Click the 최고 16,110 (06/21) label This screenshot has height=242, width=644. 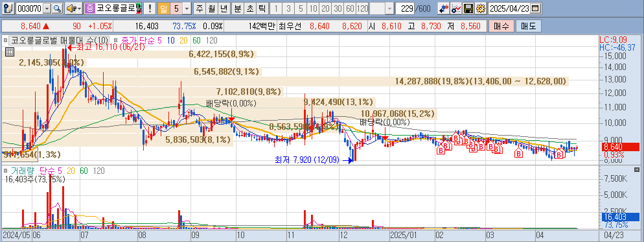(110, 47)
